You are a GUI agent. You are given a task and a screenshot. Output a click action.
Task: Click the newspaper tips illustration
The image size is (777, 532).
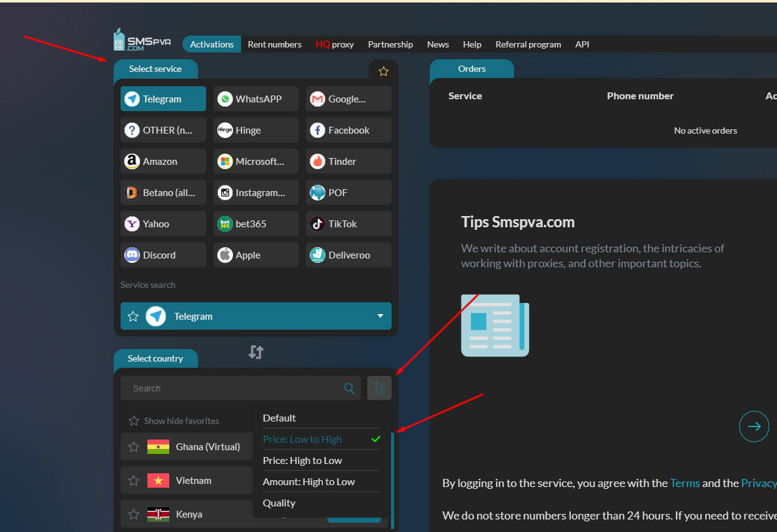495,325
